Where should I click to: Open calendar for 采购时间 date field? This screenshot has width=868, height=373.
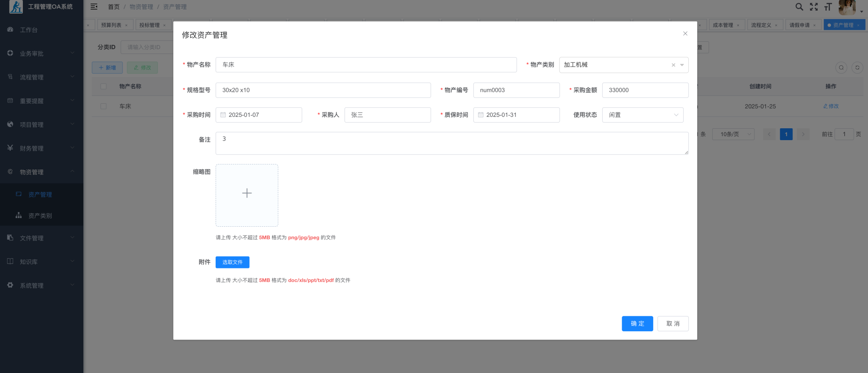coord(223,115)
